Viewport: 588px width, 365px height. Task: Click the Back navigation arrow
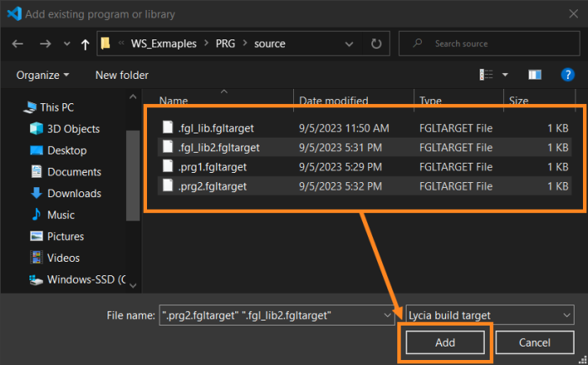coord(18,44)
